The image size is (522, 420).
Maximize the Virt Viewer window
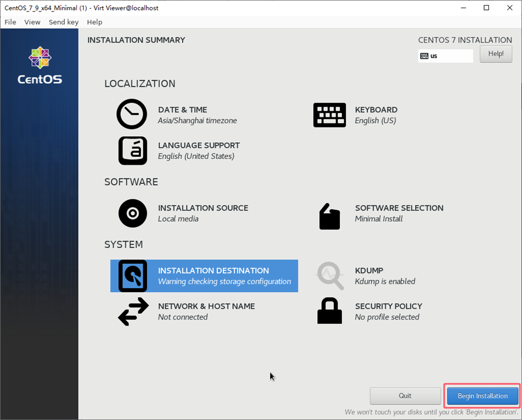[486, 8]
